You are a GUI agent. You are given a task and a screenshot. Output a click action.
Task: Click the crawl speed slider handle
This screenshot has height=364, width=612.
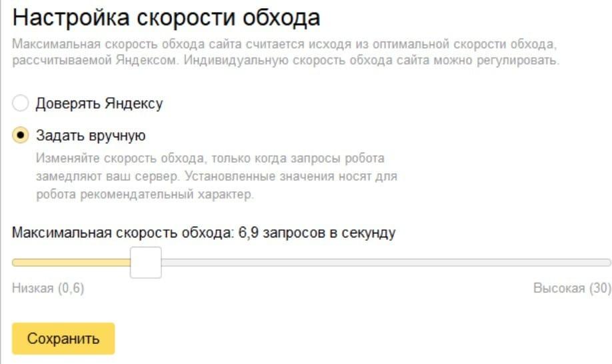click(145, 262)
